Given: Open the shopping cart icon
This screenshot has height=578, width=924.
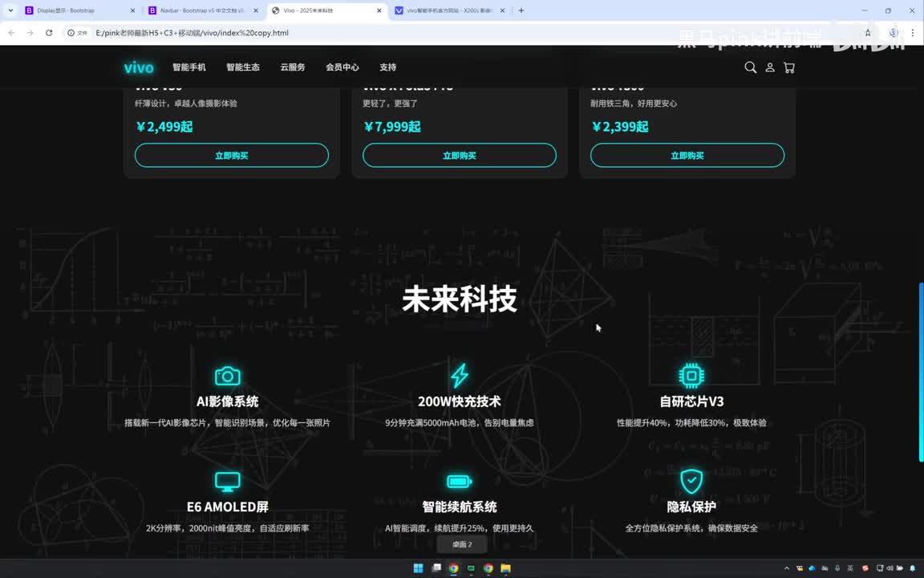Looking at the screenshot, I should [789, 67].
